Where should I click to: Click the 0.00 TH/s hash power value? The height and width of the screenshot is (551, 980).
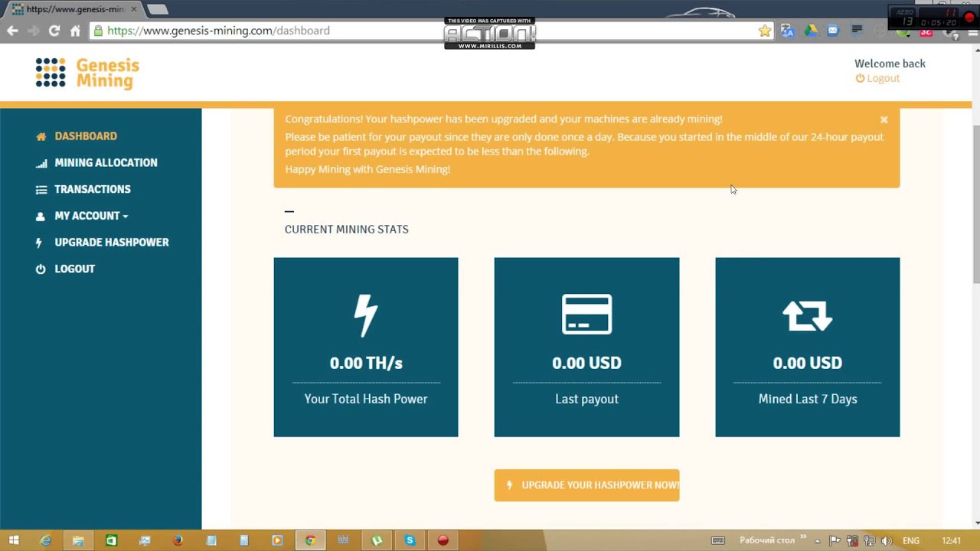coord(366,363)
